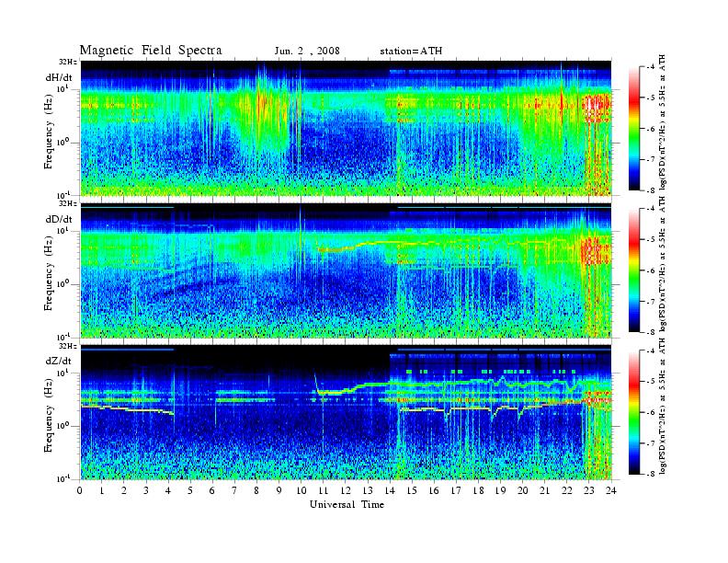Click the 32Hz label of the dD/dt panel

(68, 203)
